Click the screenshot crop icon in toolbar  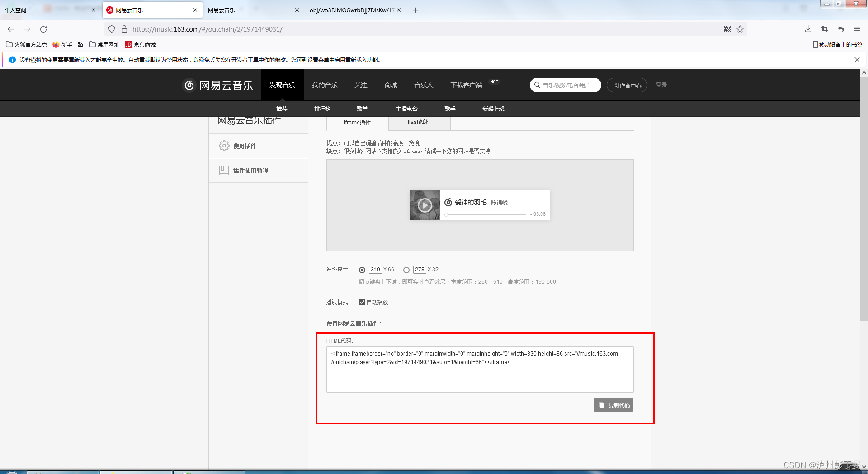(x=825, y=29)
